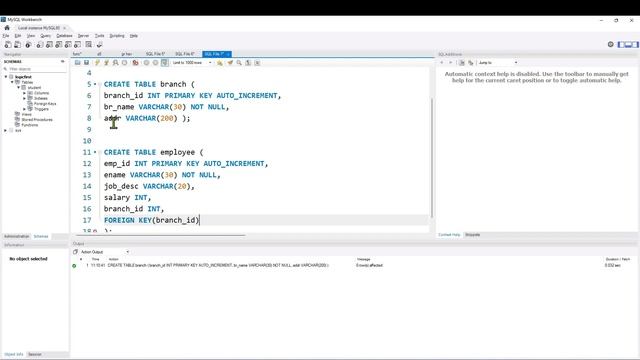640x360 pixels.
Task: Toggle auto-commit mode
Action: click(x=164, y=63)
